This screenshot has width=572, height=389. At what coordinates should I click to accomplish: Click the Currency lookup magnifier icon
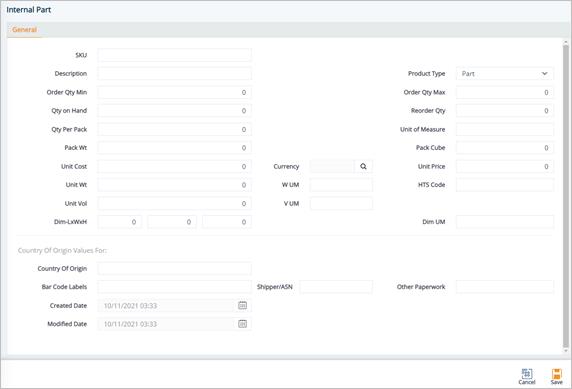click(363, 166)
